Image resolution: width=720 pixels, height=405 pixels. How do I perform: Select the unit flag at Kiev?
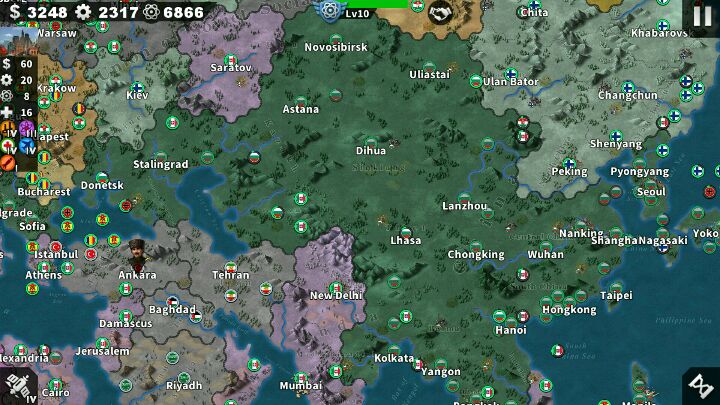(x=136, y=87)
